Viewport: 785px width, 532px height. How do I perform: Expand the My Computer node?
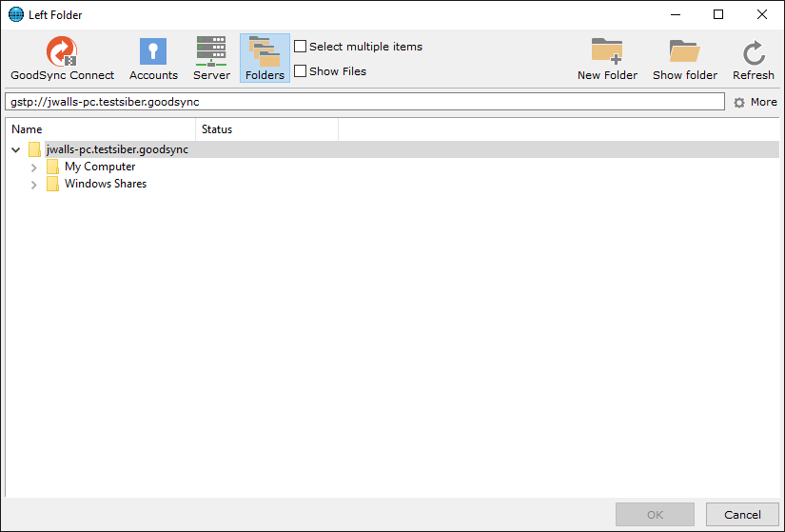pos(34,167)
